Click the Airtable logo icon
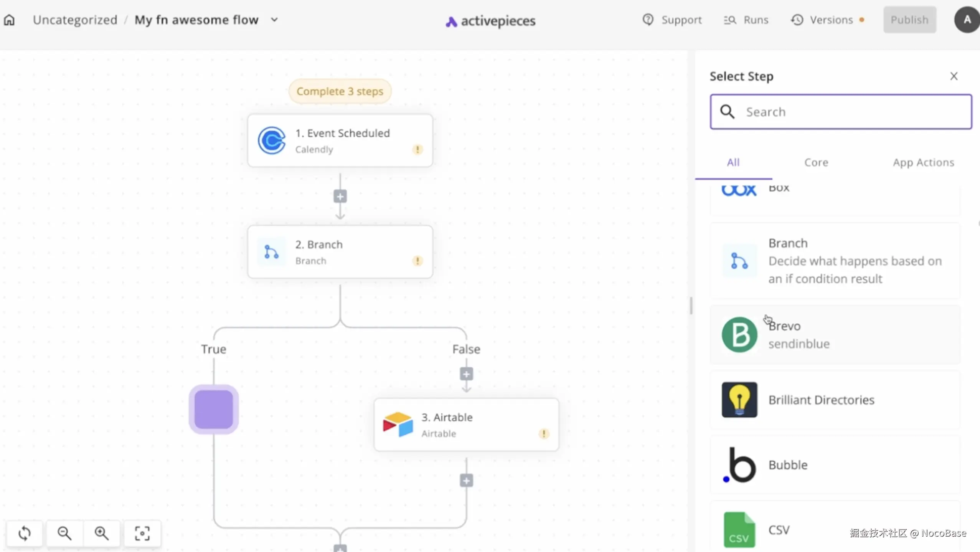This screenshot has height=552, width=980. click(x=398, y=425)
